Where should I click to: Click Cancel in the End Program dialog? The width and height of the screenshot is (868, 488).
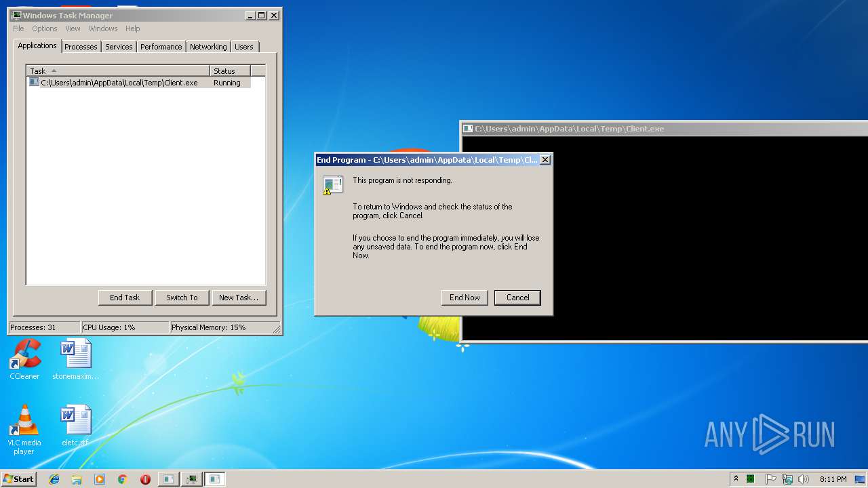click(x=517, y=297)
